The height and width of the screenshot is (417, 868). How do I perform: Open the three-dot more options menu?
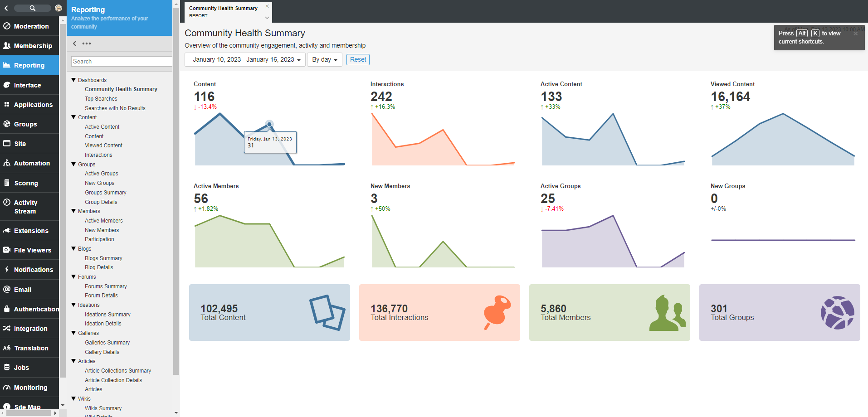pyautogui.click(x=87, y=44)
